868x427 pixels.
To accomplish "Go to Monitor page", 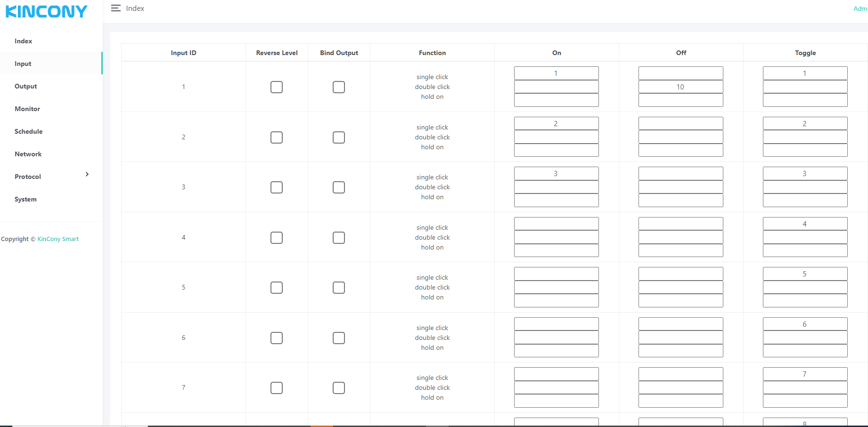I will tap(27, 109).
